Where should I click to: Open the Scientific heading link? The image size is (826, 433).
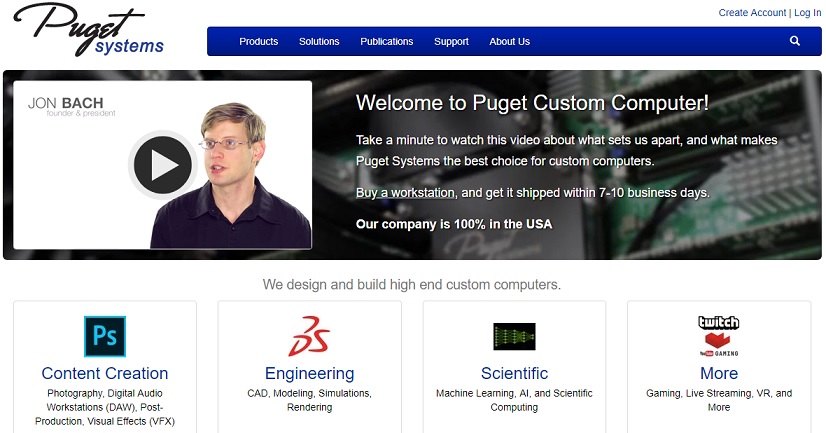pos(514,373)
